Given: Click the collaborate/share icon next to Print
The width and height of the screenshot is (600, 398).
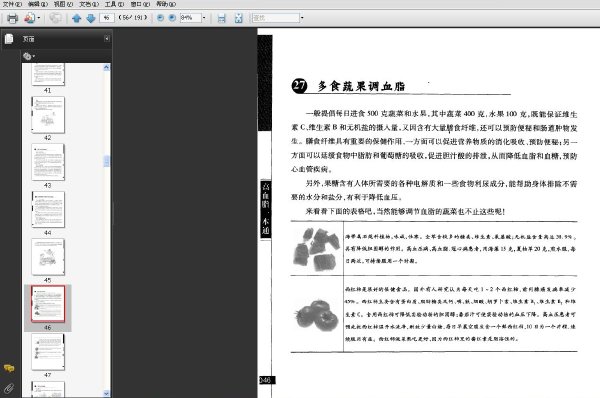Looking at the screenshot, I should [x=29, y=18].
